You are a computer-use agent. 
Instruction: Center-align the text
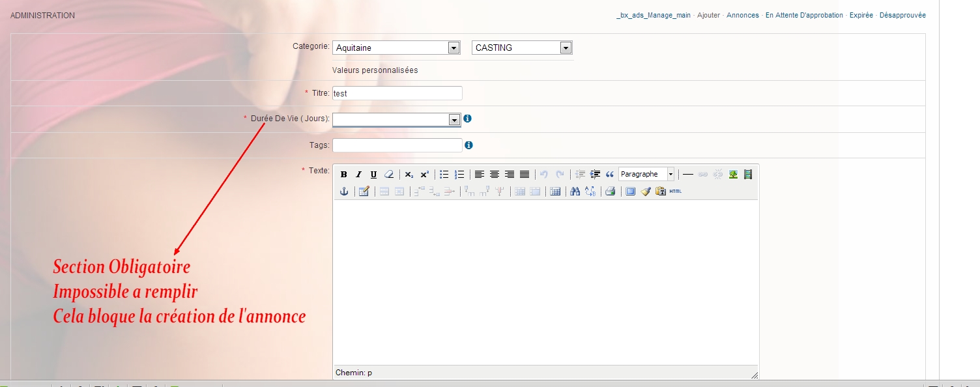pyautogui.click(x=495, y=175)
